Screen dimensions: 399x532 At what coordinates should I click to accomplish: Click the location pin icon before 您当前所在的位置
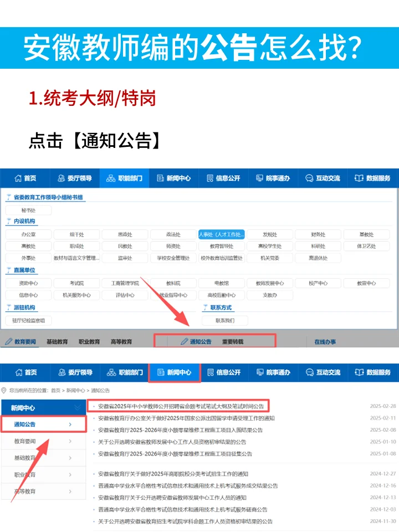point(4,391)
